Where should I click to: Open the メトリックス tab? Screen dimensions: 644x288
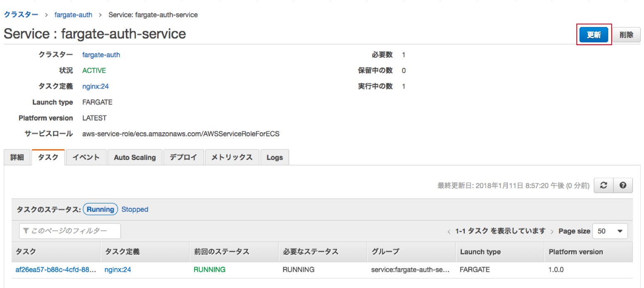pos(232,157)
